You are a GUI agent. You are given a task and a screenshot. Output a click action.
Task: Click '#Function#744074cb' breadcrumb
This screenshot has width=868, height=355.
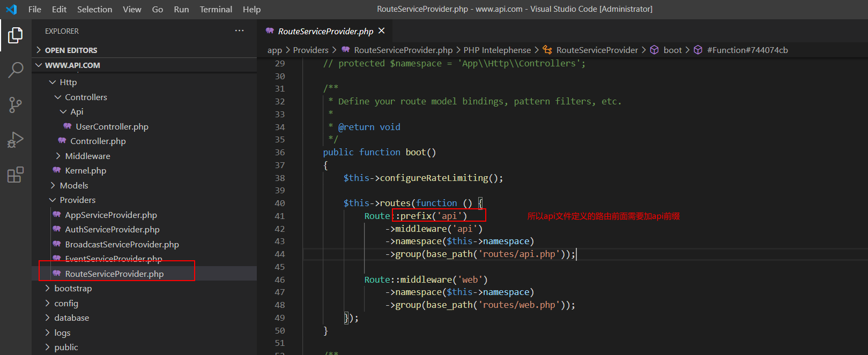click(747, 50)
